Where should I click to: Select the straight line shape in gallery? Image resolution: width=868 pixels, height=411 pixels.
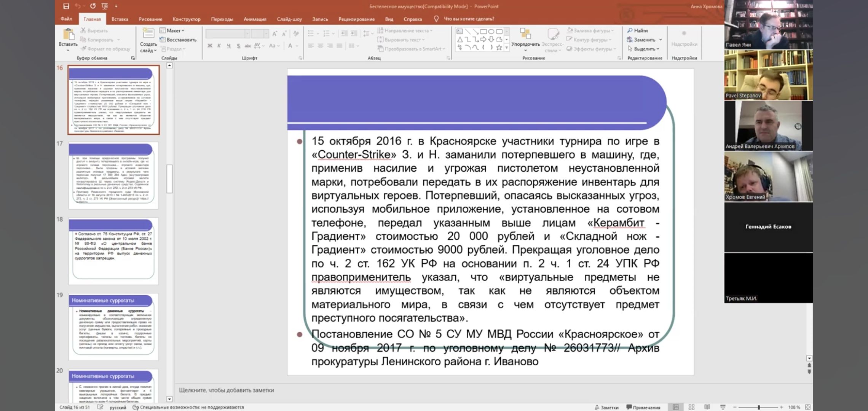pos(468,31)
